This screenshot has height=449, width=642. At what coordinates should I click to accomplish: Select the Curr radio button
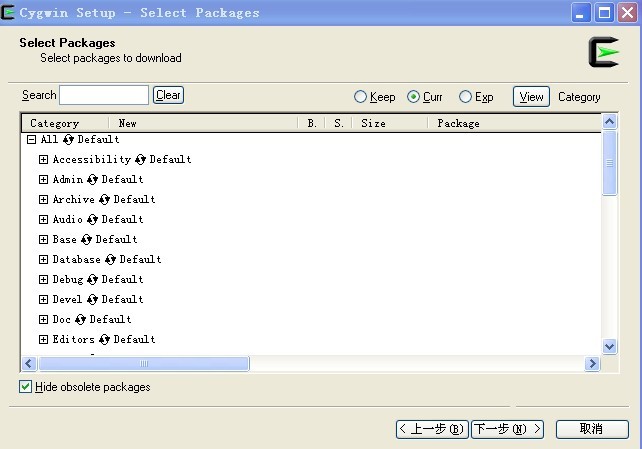(x=413, y=97)
